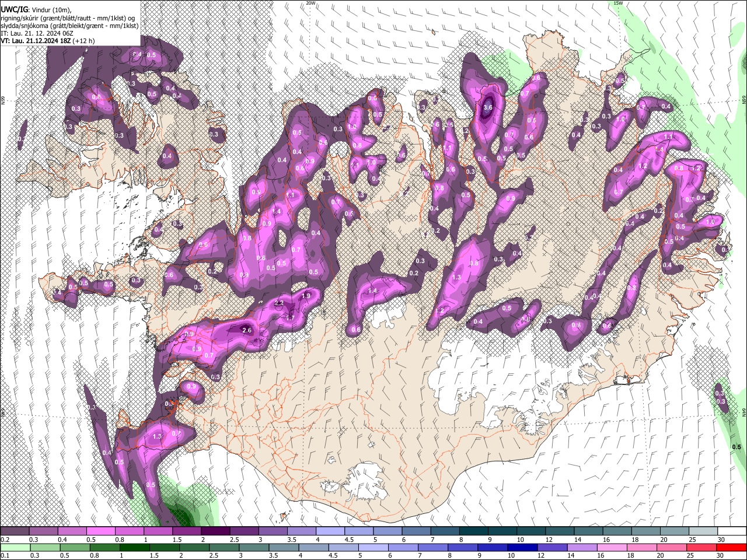Select the lower legend swatch starting at 3.5
Image resolution: width=747 pixels, height=560 pixels.
(285, 547)
